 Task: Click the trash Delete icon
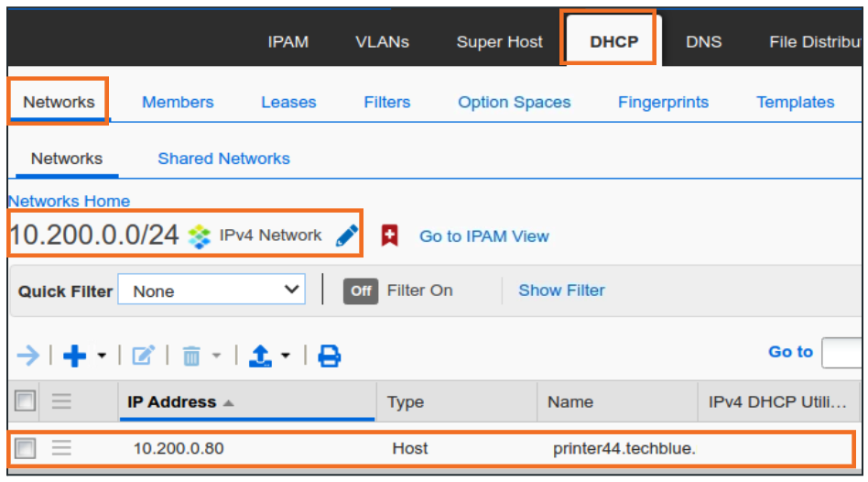click(191, 356)
